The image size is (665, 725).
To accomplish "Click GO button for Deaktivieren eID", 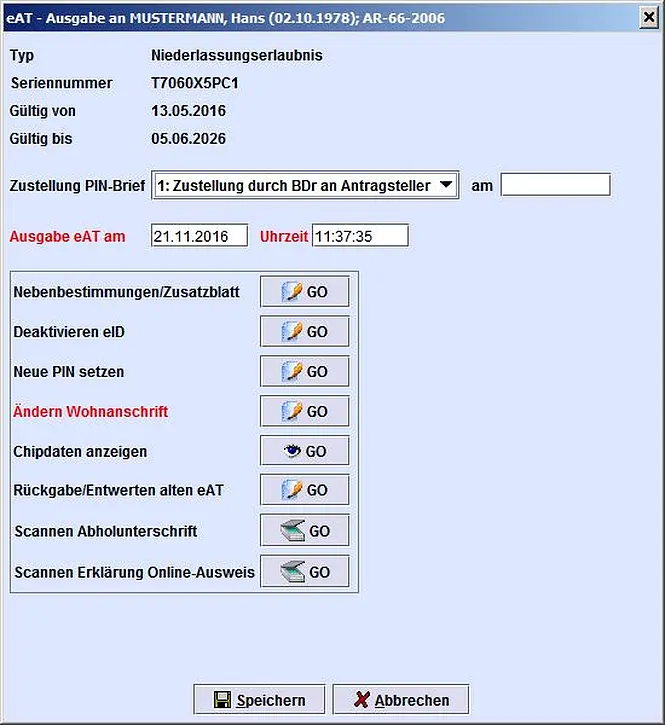I will pyautogui.click(x=304, y=332).
